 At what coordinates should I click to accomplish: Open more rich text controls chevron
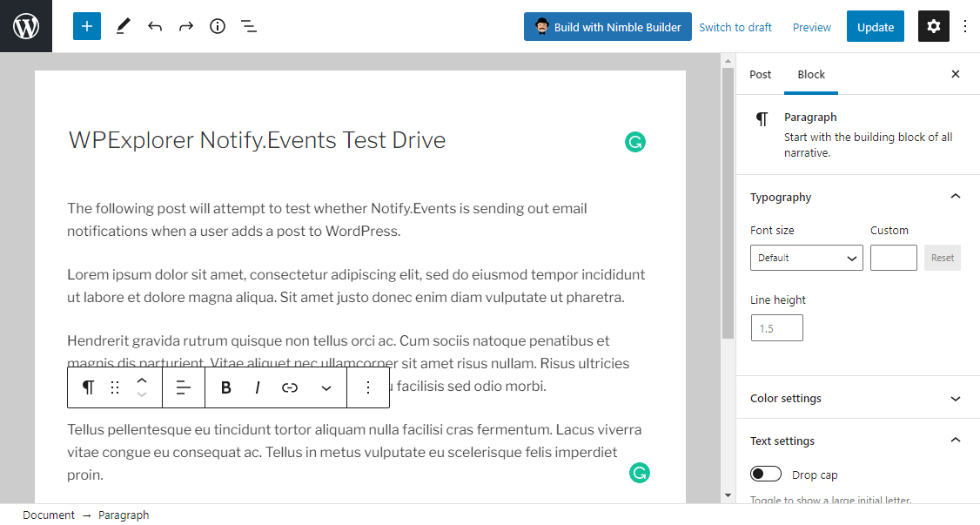[x=326, y=388]
